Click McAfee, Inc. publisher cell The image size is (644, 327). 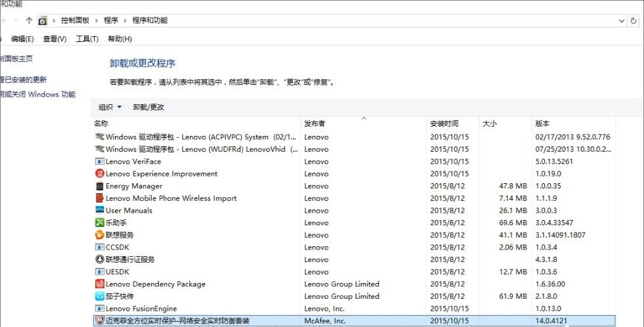325,321
